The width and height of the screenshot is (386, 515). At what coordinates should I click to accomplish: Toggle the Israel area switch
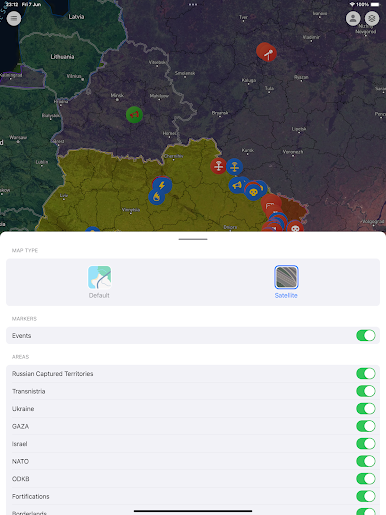(x=366, y=444)
